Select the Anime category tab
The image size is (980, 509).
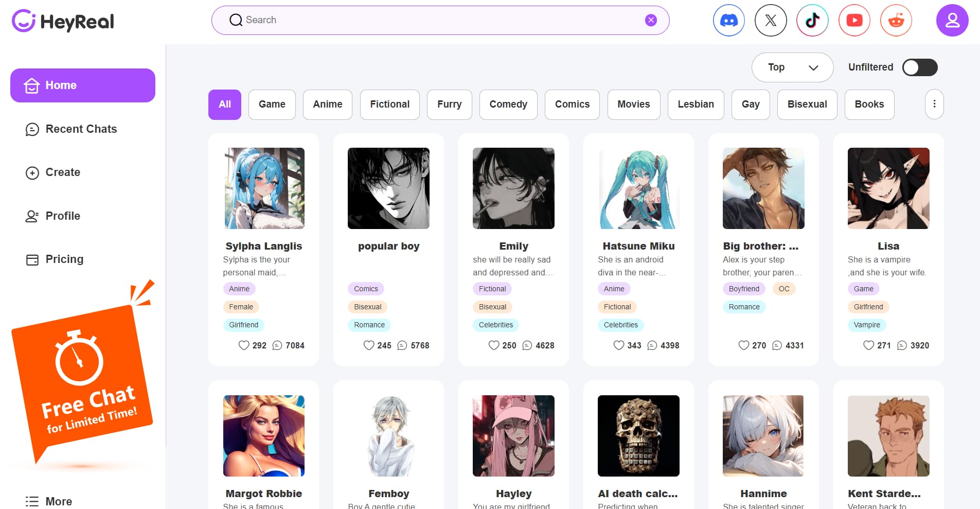328,104
